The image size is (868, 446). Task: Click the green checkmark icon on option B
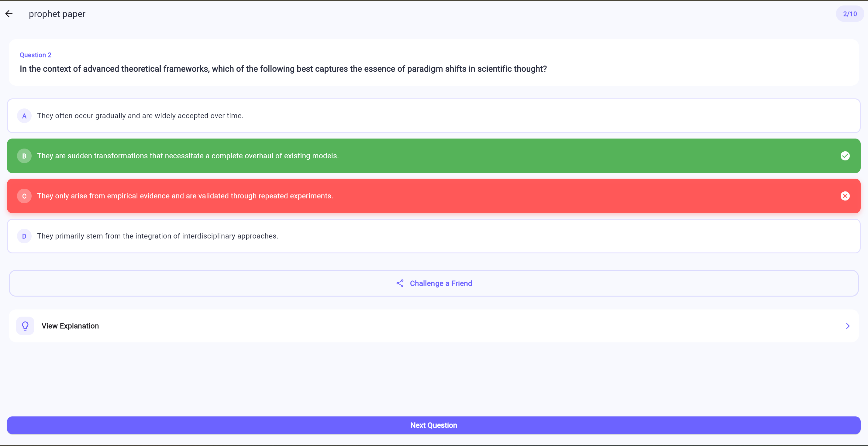[845, 156]
